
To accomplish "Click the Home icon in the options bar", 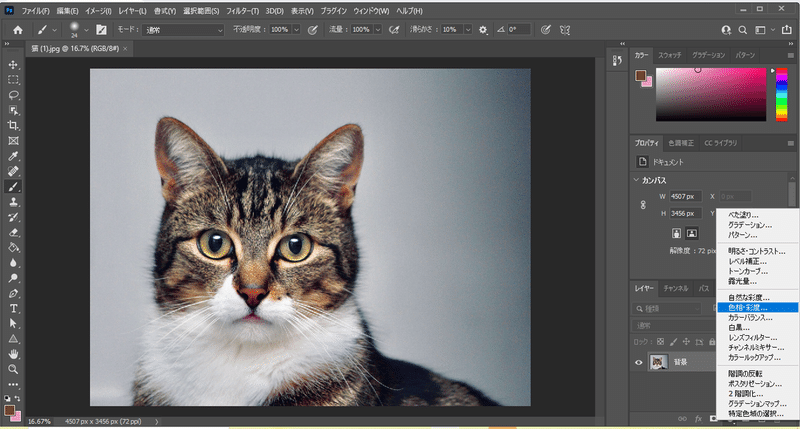I will pyautogui.click(x=17, y=30).
